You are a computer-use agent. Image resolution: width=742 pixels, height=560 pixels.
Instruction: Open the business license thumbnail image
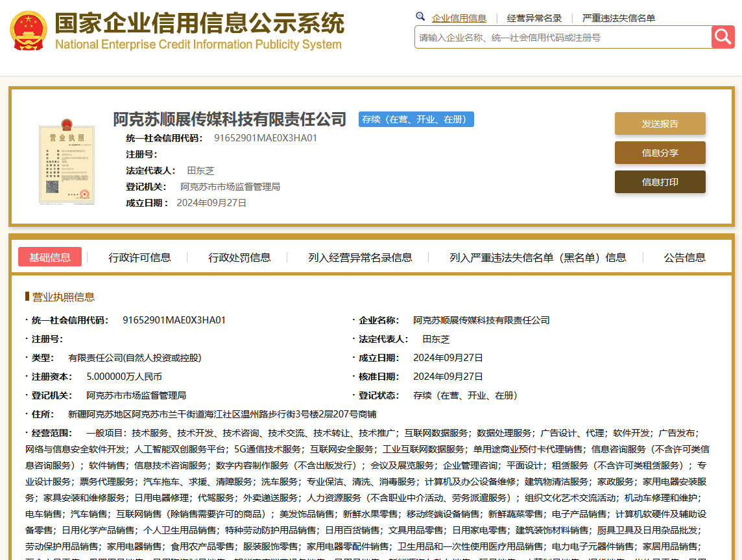pos(67,162)
